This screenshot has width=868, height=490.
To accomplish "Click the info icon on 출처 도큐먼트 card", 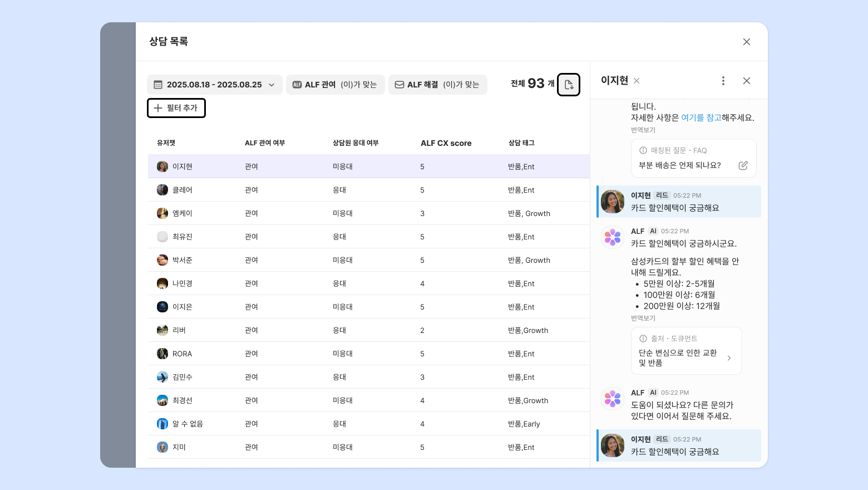I will coord(643,339).
